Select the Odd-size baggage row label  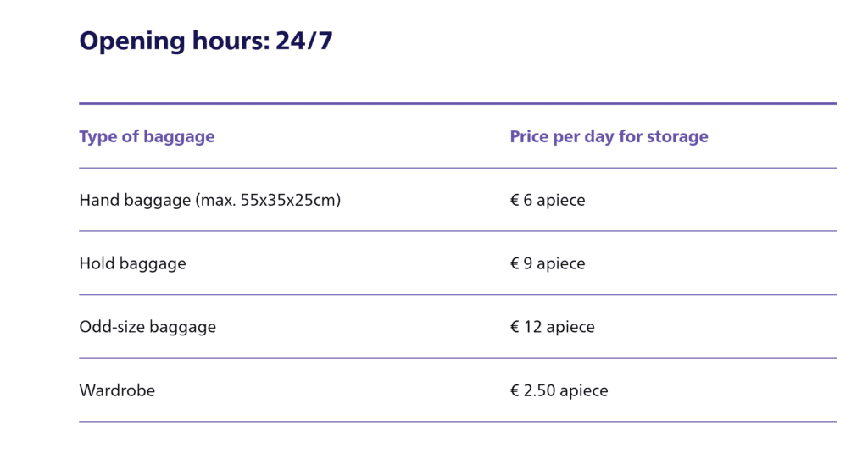(147, 327)
